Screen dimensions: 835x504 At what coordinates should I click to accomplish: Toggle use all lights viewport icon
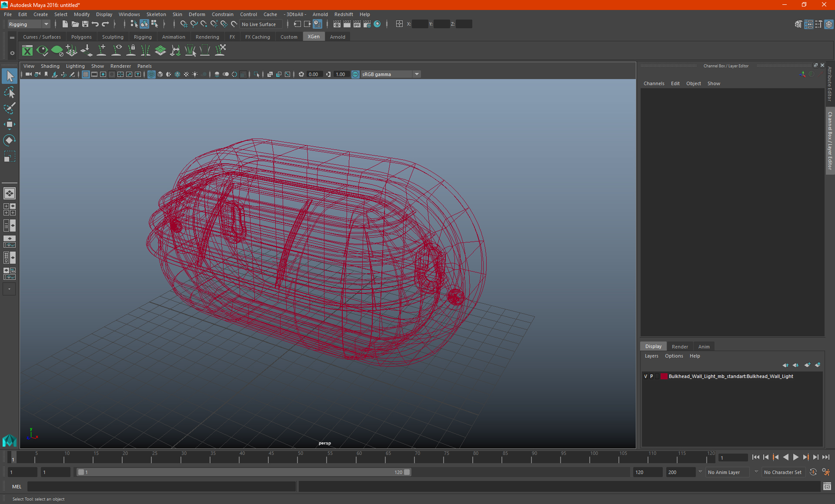[x=195, y=74]
